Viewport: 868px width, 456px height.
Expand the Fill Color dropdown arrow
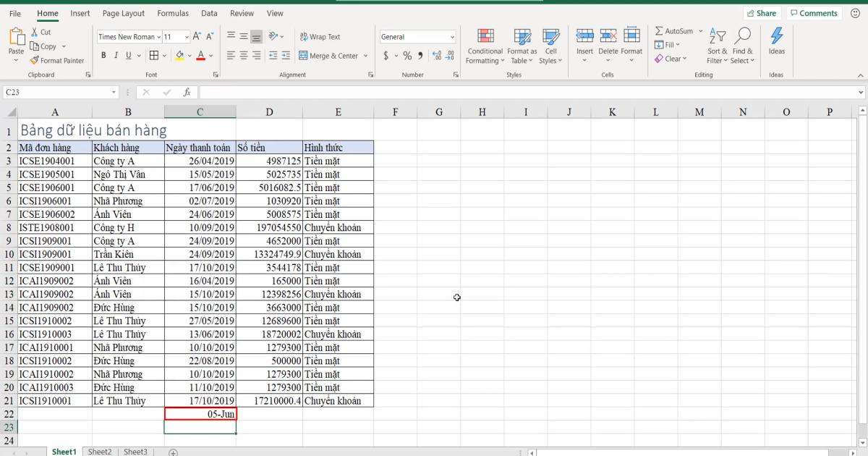point(188,55)
